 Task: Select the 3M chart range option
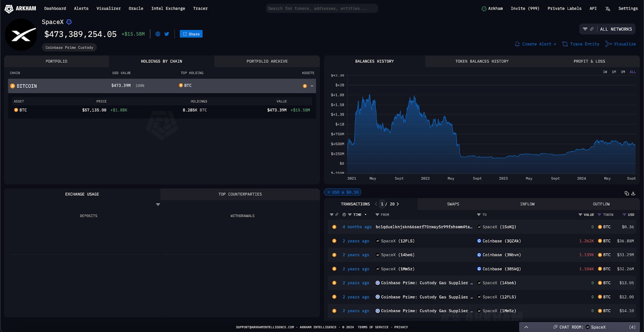[x=623, y=72]
